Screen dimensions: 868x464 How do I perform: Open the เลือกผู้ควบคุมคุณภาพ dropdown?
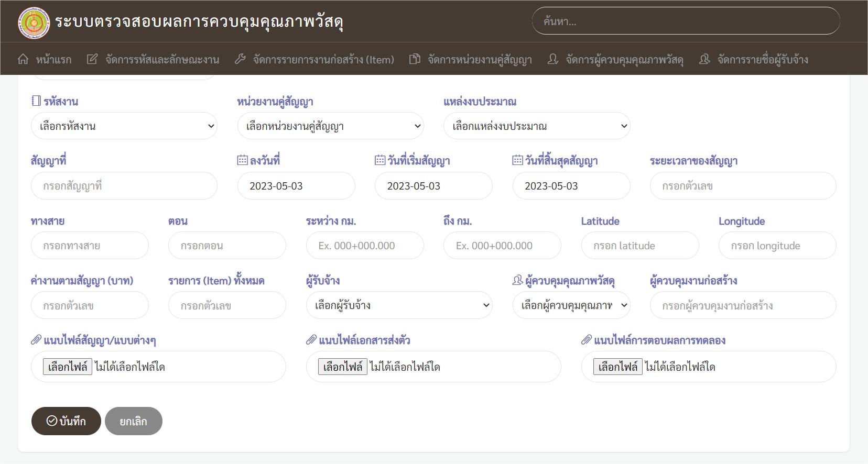[x=571, y=305]
